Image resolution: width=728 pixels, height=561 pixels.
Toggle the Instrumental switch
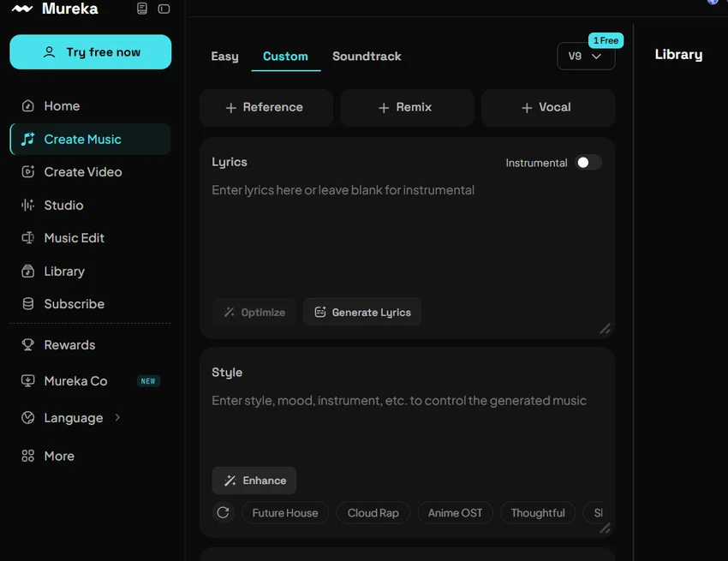click(588, 163)
